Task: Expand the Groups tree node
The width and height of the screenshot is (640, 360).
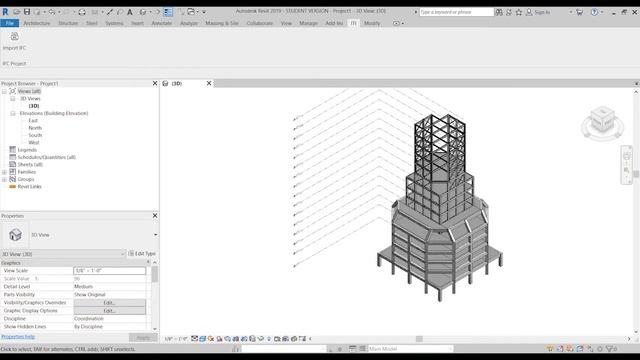Action: click(x=4, y=180)
